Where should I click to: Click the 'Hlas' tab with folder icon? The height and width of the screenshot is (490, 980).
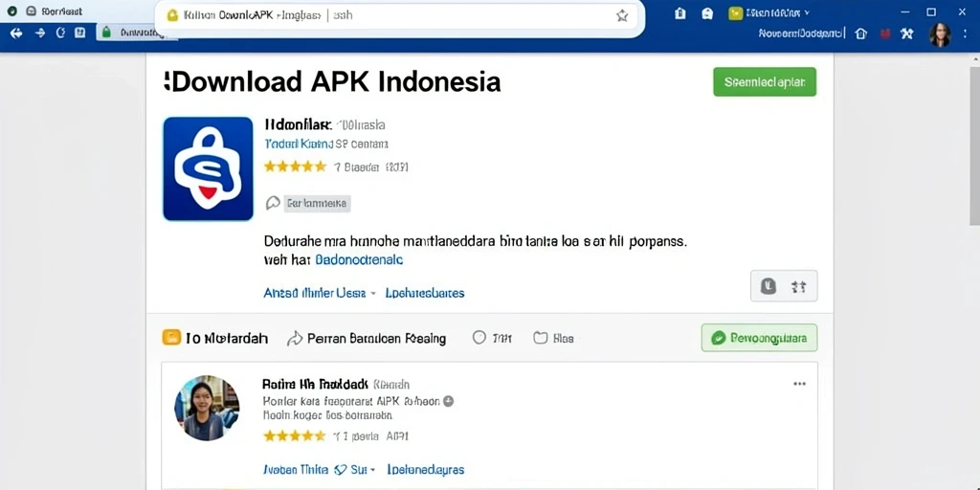click(553, 338)
